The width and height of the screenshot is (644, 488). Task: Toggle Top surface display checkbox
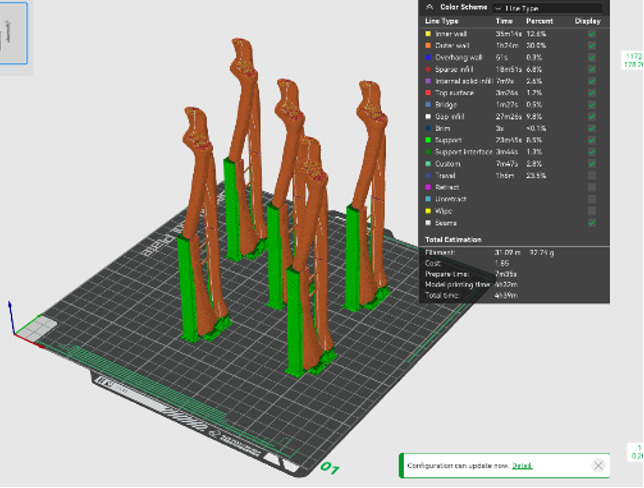pyautogui.click(x=592, y=93)
